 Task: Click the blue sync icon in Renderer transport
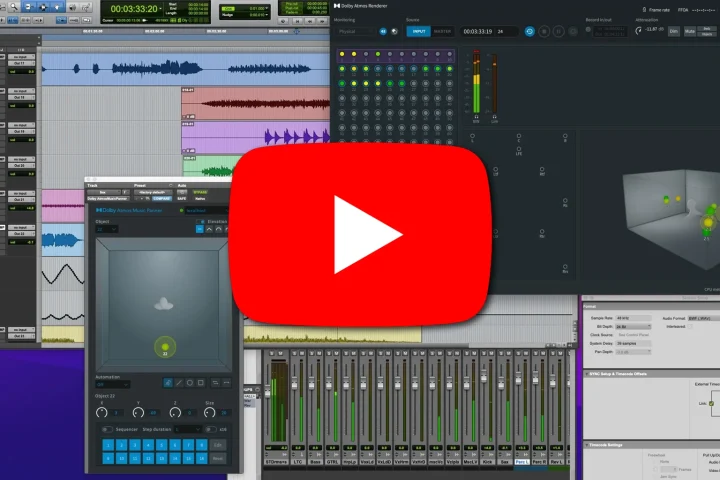(529, 31)
